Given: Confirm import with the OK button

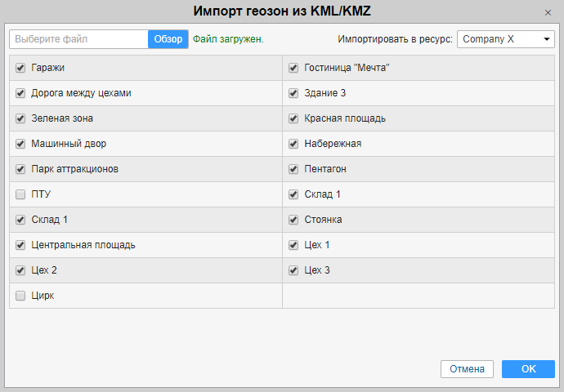Looking at the screenshot, I should pyautogui.click(x=528, y=369).
